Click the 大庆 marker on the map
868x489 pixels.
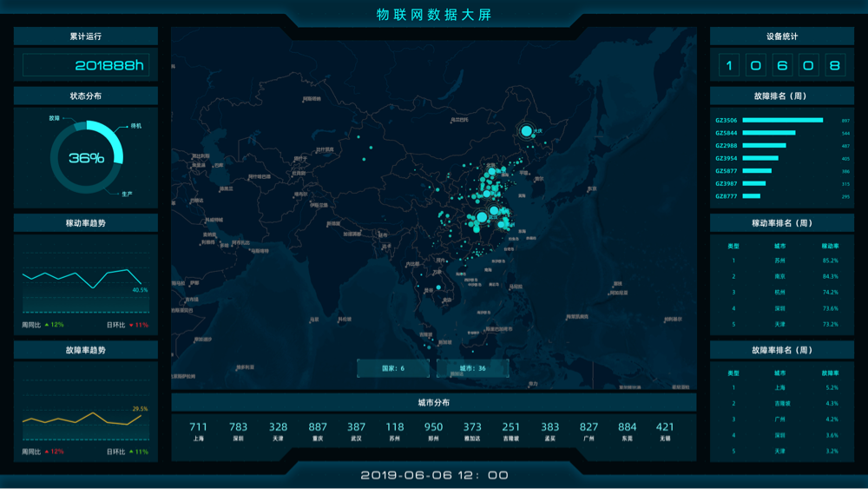526,131
